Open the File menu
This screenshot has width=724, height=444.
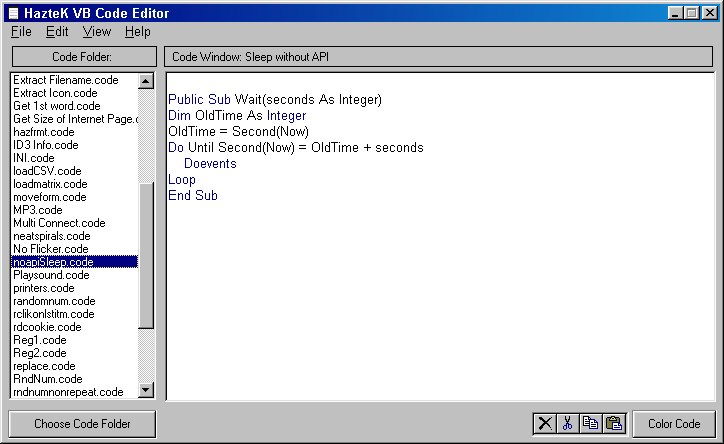tap(22, 32)
